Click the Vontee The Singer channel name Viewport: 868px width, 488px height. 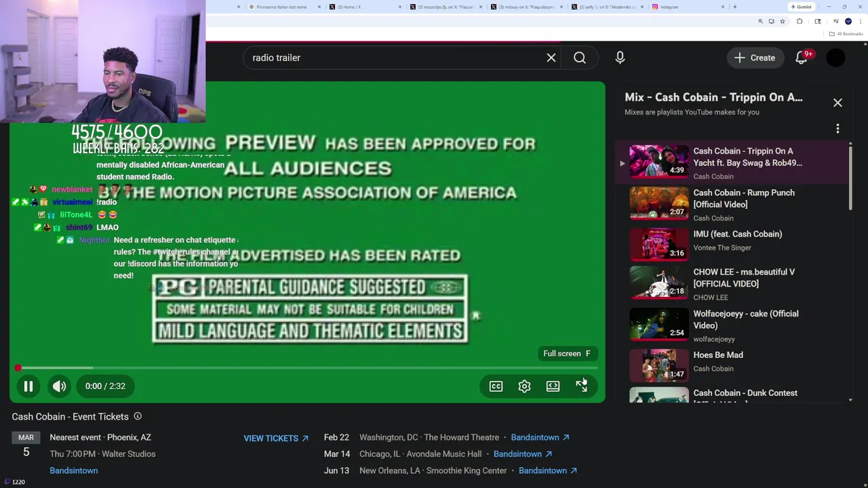[722, 248]
